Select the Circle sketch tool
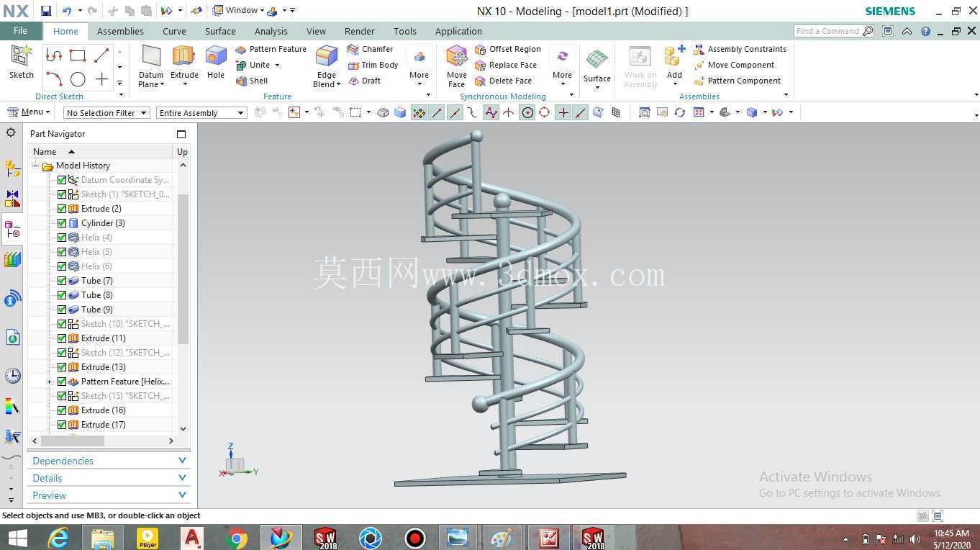Image resolution: width=980 pixels, height=550 pixels. coord(78,79)
